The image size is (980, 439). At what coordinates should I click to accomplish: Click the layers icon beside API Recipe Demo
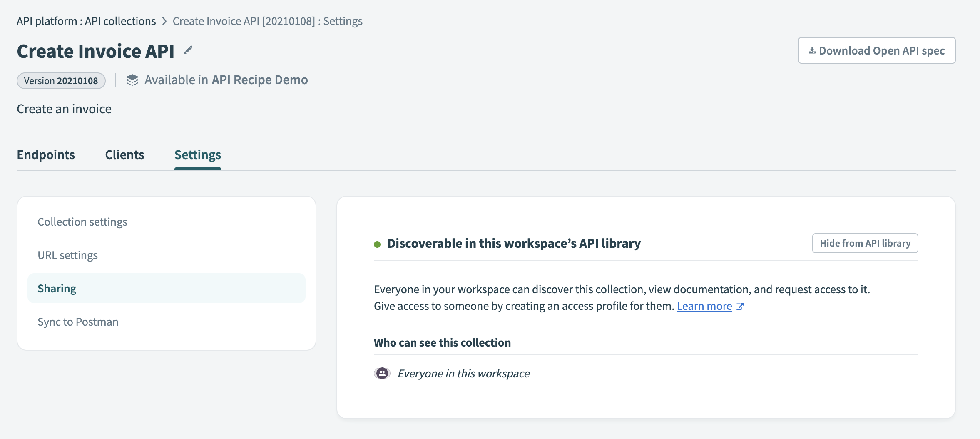pyautogui.click(x=132, y=80)
